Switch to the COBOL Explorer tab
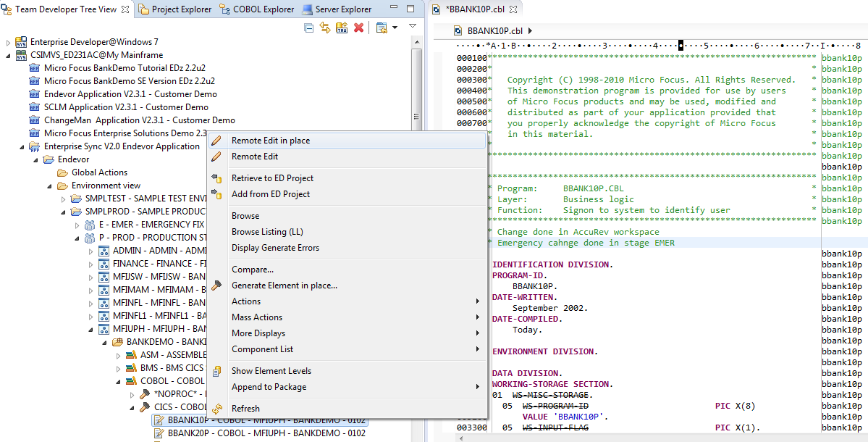The width and height of the screenshot is (868, 442). click(x=257, y=9)
